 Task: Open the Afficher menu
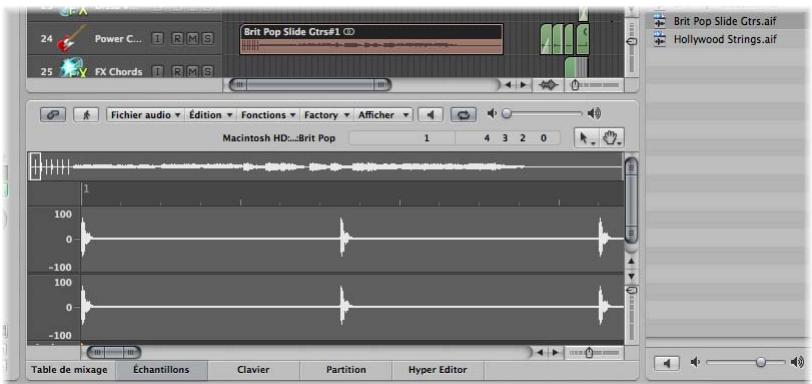point(383,115)
